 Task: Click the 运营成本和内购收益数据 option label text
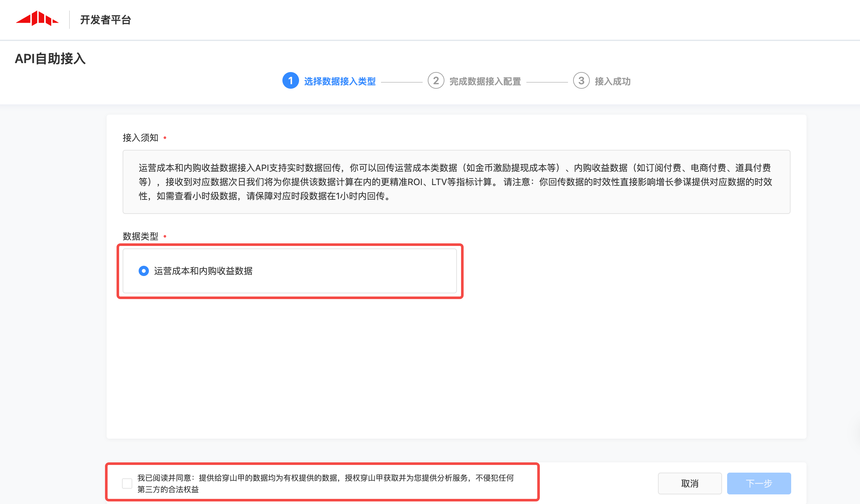(x=203, y=271)
